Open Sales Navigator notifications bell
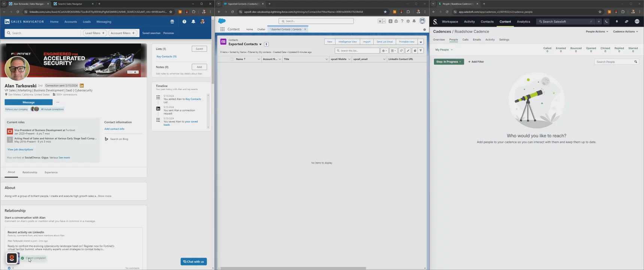This screenshot has height=270, width=644. 193,22
